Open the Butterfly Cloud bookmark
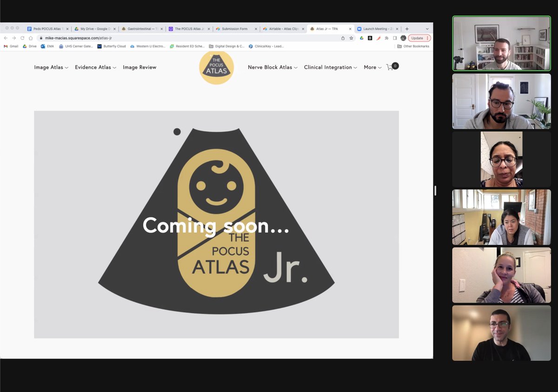Screen dimensions: 558x392 pos(112,46)
